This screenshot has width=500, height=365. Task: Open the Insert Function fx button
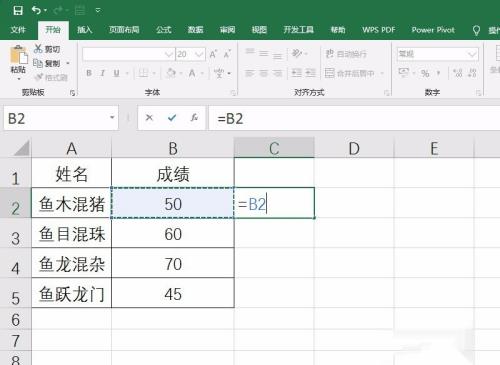point(194,117)
